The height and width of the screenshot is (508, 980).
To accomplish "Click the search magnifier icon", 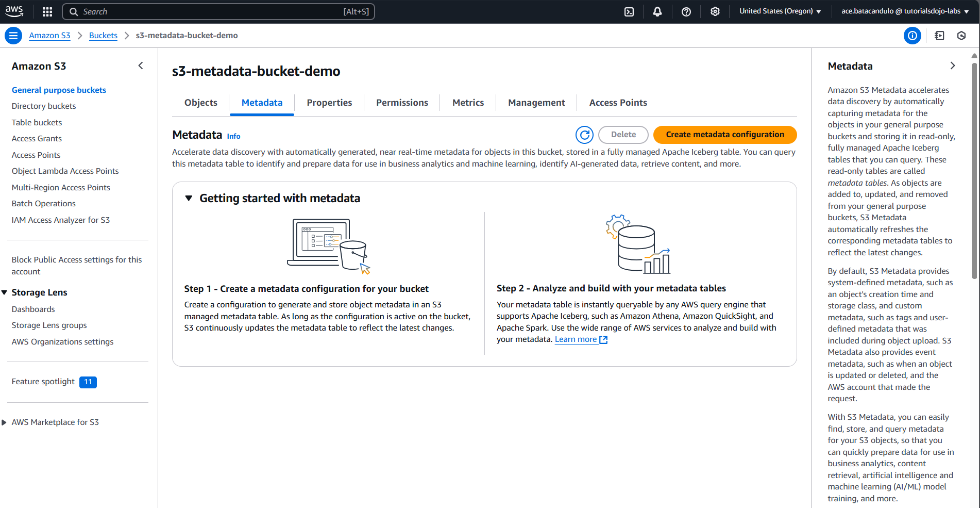I will click(74, 11).
